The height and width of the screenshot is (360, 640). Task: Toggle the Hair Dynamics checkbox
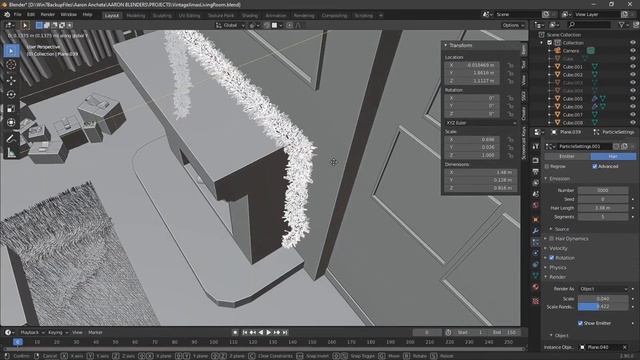[x=551, y=238]
